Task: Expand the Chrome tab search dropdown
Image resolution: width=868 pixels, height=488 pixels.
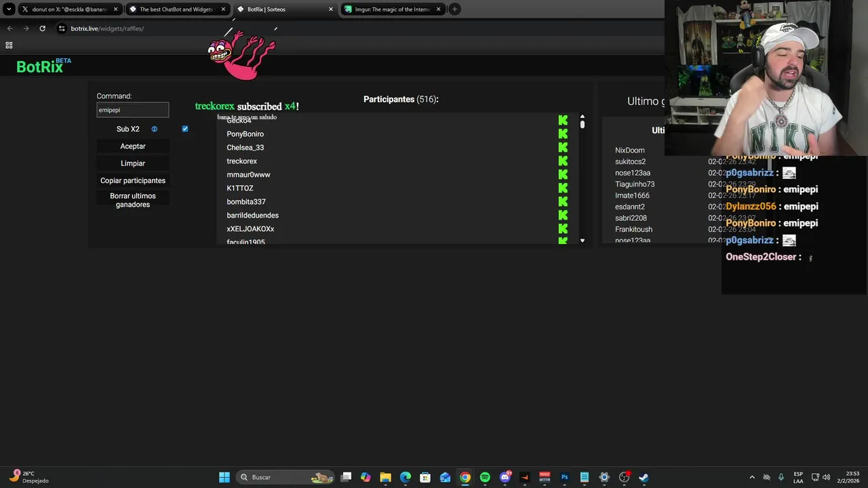Action: [9, 9]
